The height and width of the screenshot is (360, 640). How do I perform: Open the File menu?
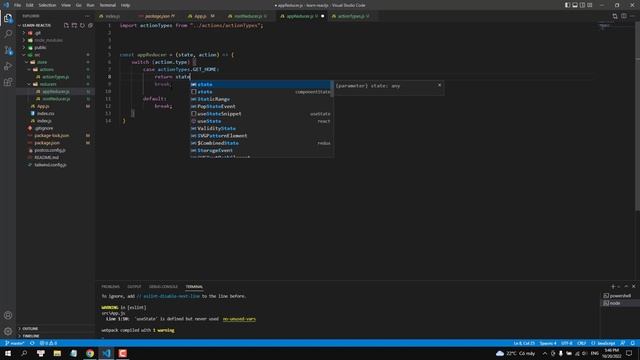tap(18, 5)
